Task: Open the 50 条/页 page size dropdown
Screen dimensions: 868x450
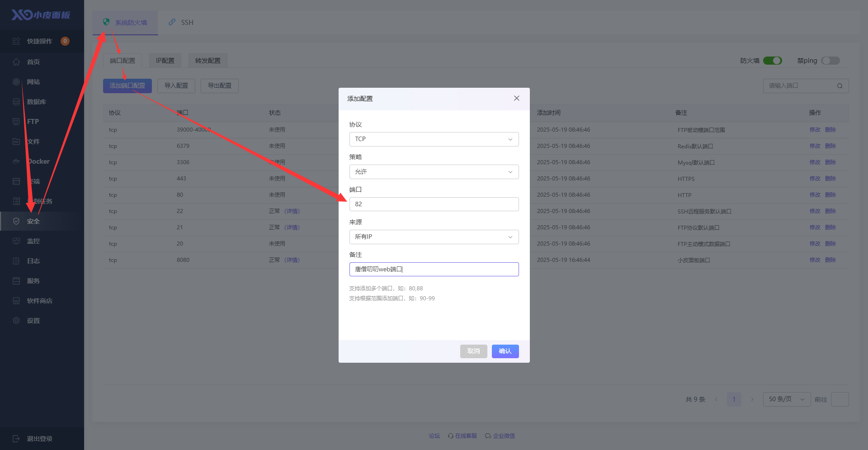Action: pos(786,399)
